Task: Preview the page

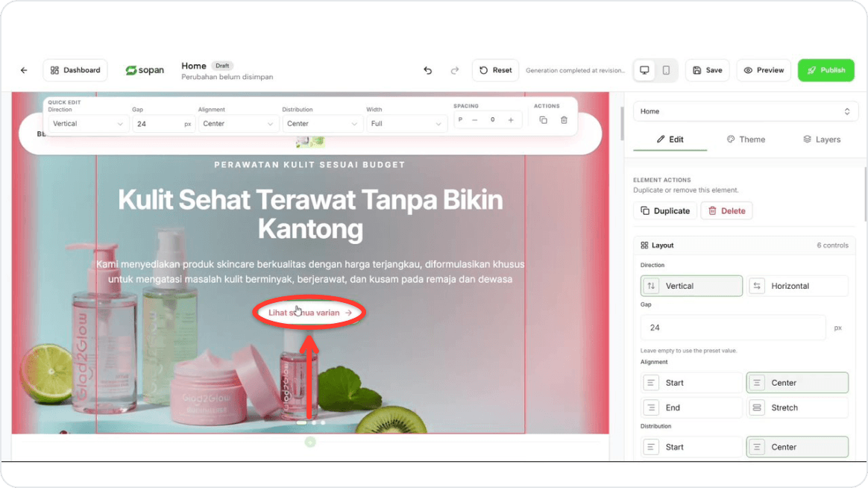Action: (x=764, y=70)
